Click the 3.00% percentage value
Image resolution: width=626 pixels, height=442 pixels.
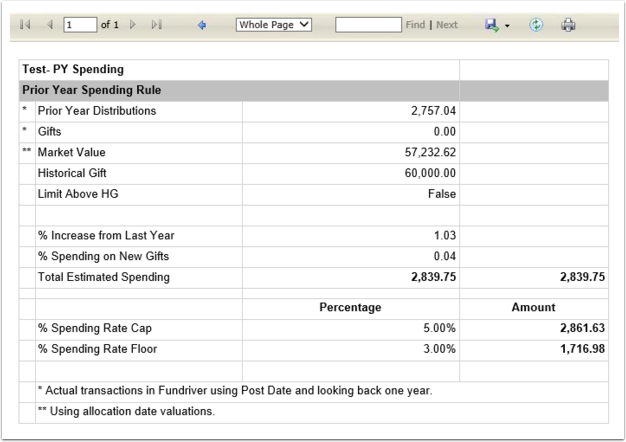(x=440, y=349)
